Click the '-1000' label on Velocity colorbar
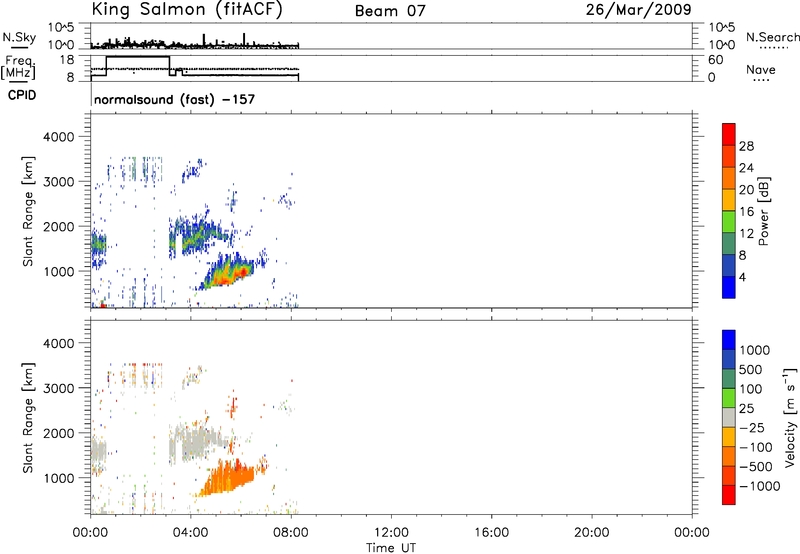 tap(760, 486)
